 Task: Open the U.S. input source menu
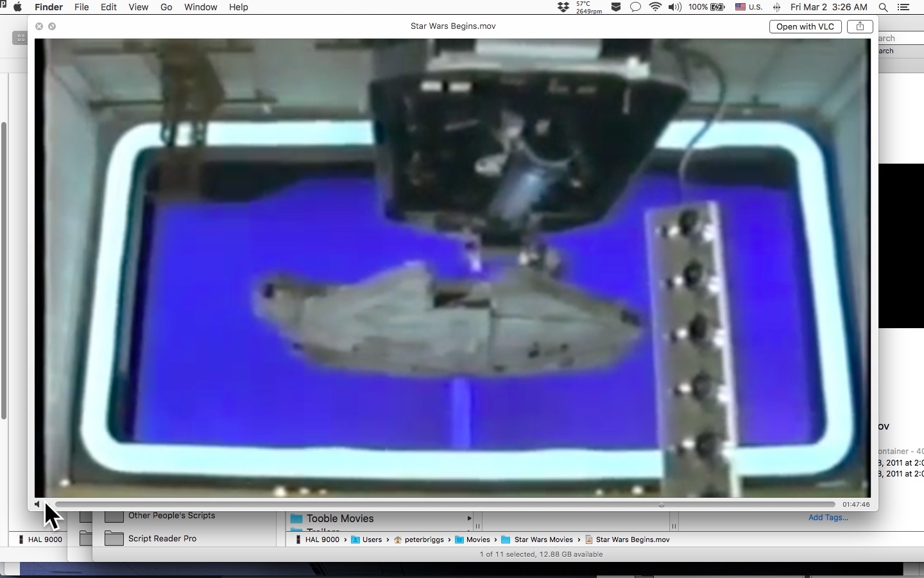click(749, 7)
